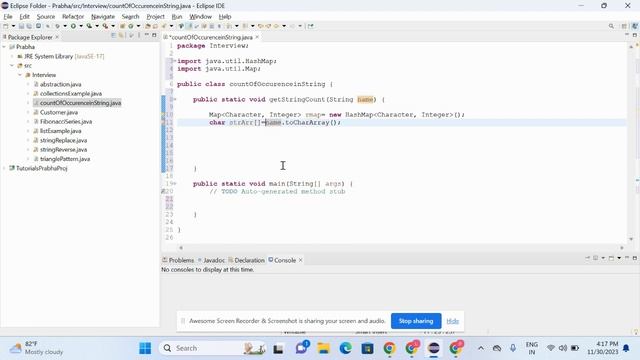The height and width of the screenshot is (360, 640).
Task: Open the Debug button dropdown arrow
Action: pos(65,26)
